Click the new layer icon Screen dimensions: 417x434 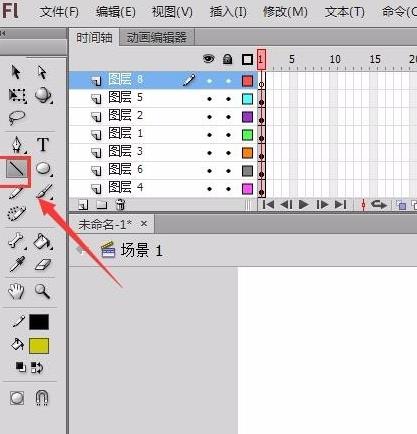83,205
